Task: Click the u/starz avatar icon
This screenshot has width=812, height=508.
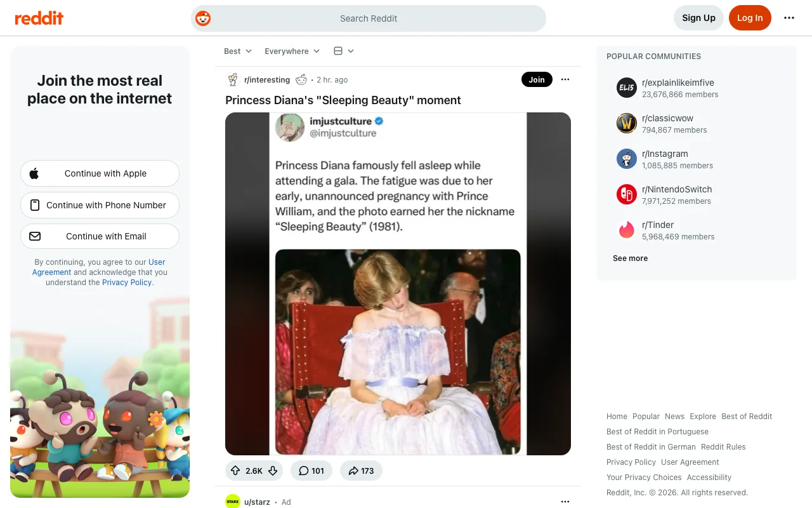Action: (x=233, y=502)
